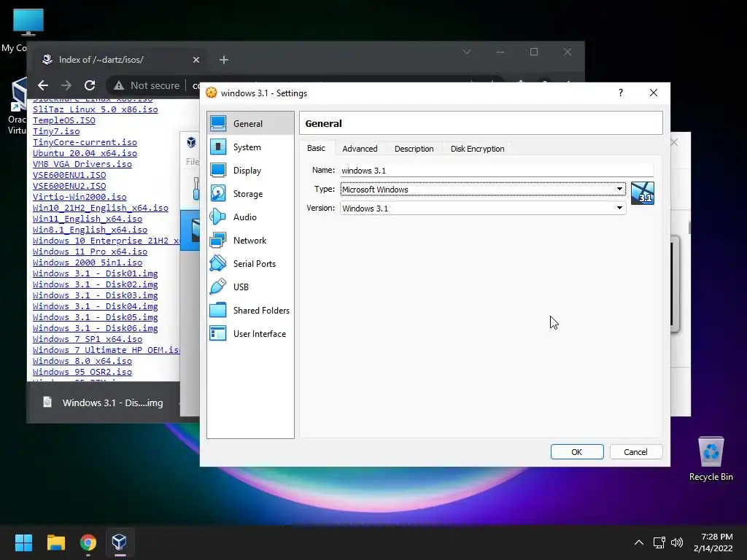Show hidden tray icons chevron
747x560 pixels.
[x=639, y=542]
